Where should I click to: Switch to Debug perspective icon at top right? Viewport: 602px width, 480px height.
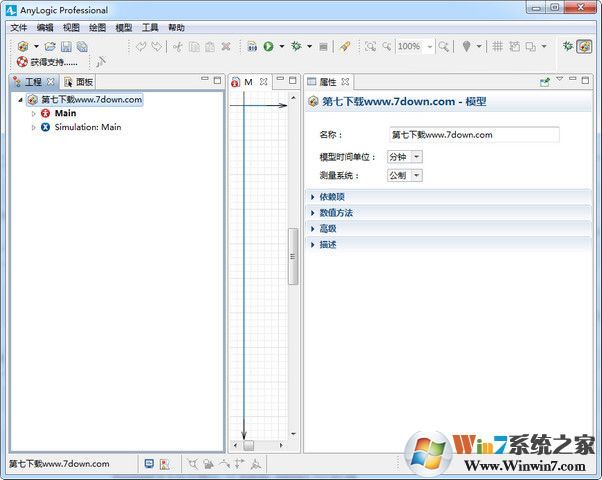(568, 46)
